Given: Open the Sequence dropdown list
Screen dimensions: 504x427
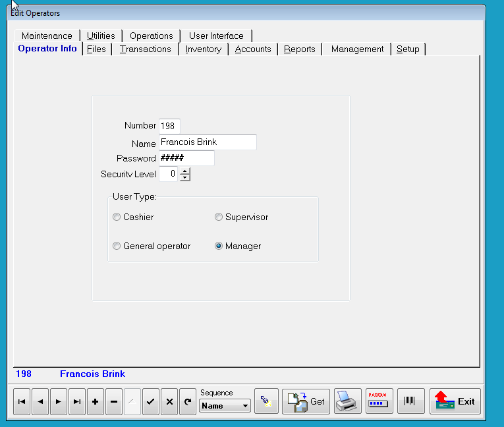Looking at the screenshot, I should click(x=245, y=406).
